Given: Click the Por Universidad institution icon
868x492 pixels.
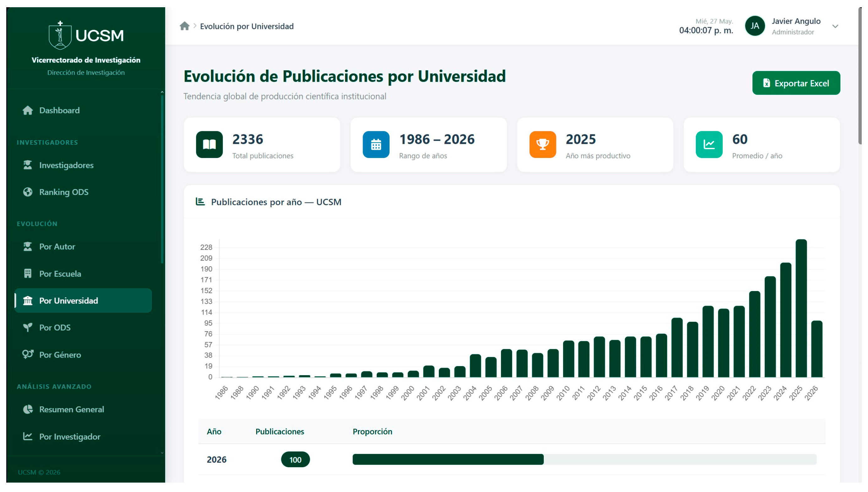Looking at the screenshot, I should [x=28, y=301].
